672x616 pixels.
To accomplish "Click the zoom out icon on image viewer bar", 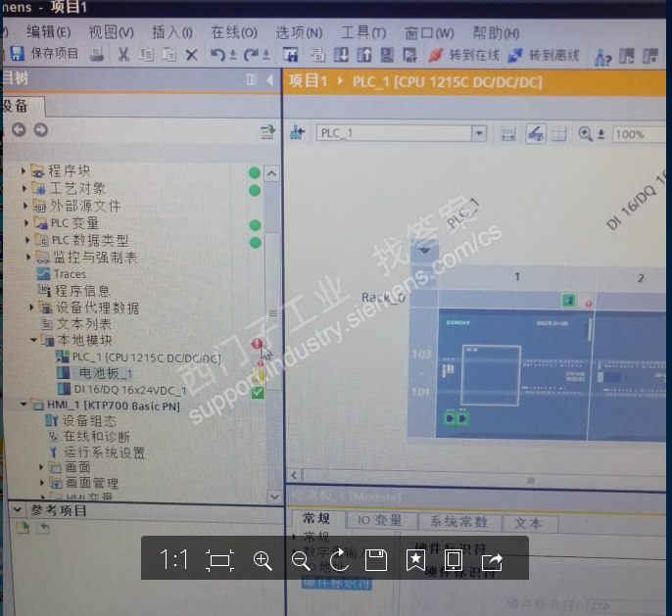I will [301, 560].
